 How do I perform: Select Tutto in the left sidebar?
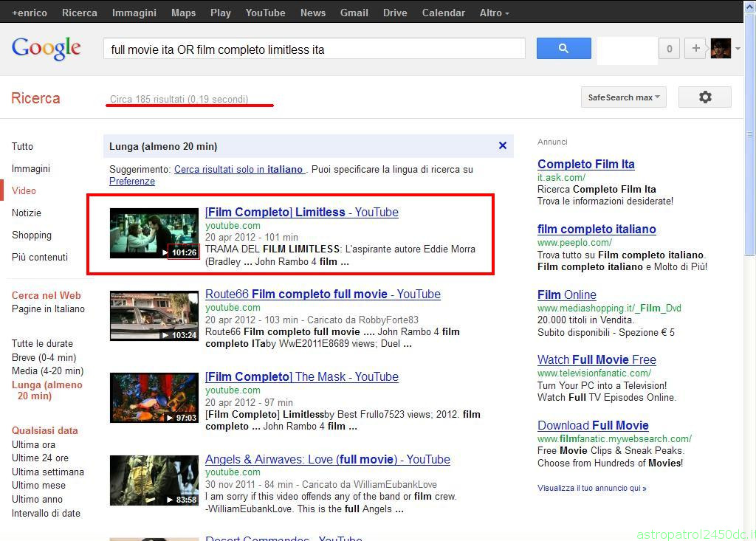point(22,146)
